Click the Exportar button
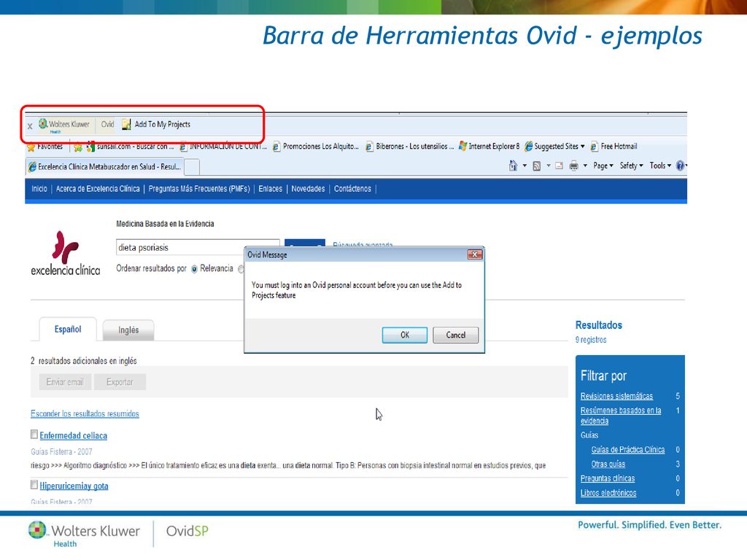747x560 pixels. (120, 382)
